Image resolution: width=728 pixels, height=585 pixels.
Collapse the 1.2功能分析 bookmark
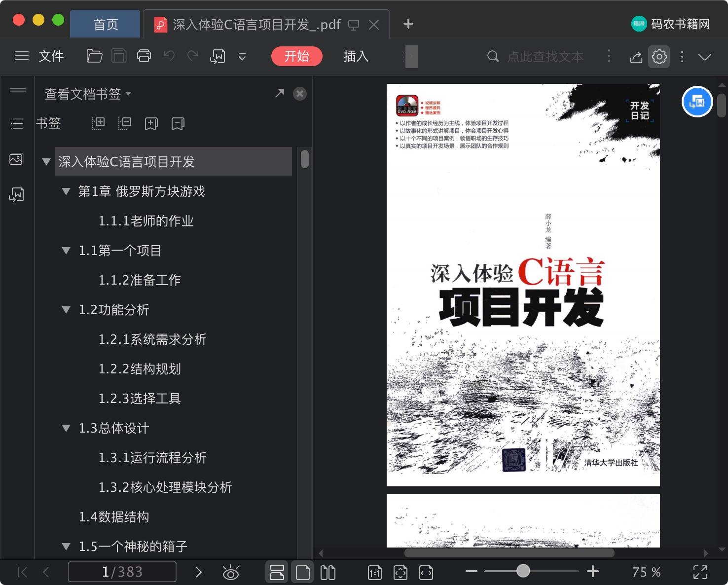[66, 309]
